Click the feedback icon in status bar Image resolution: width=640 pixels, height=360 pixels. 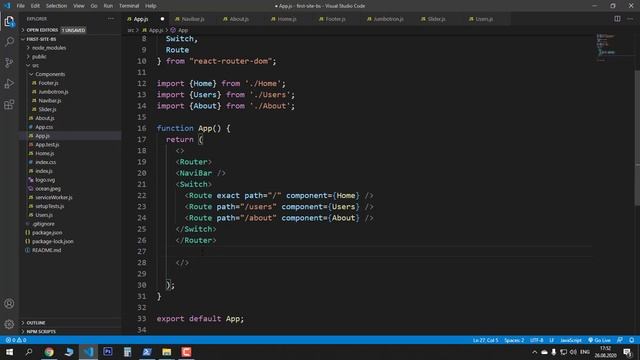tap(620, 340)
